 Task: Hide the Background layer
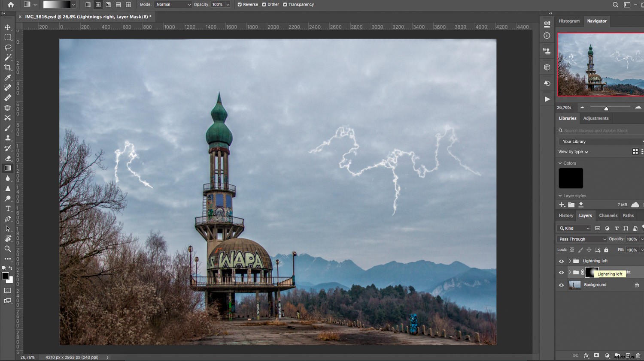[x=561, y=284]
